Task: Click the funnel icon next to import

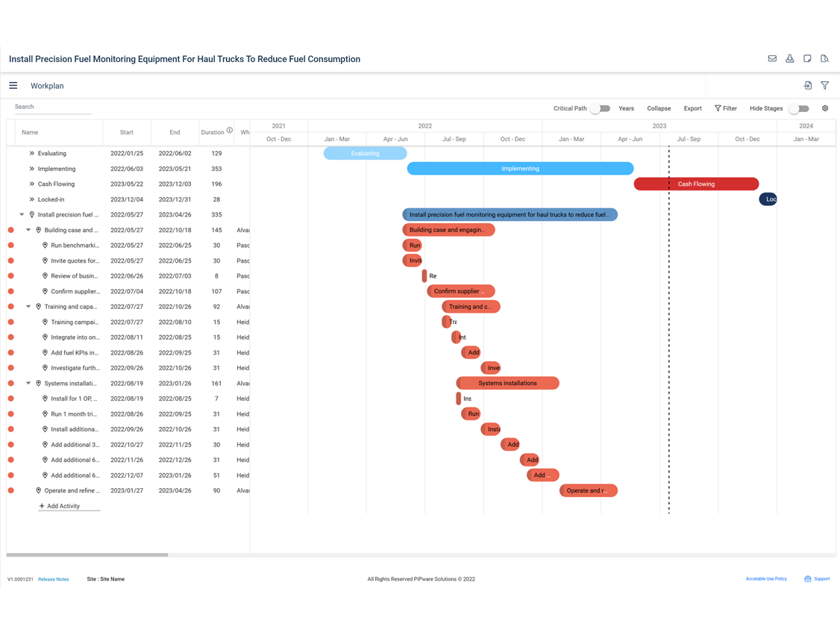Action: click(x=824, y=86)
